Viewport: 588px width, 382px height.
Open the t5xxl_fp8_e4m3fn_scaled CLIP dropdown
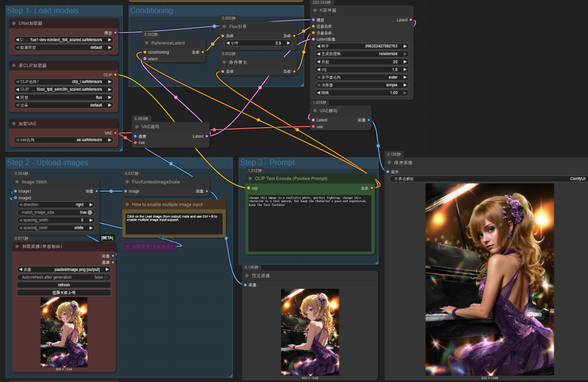[64, 89]
